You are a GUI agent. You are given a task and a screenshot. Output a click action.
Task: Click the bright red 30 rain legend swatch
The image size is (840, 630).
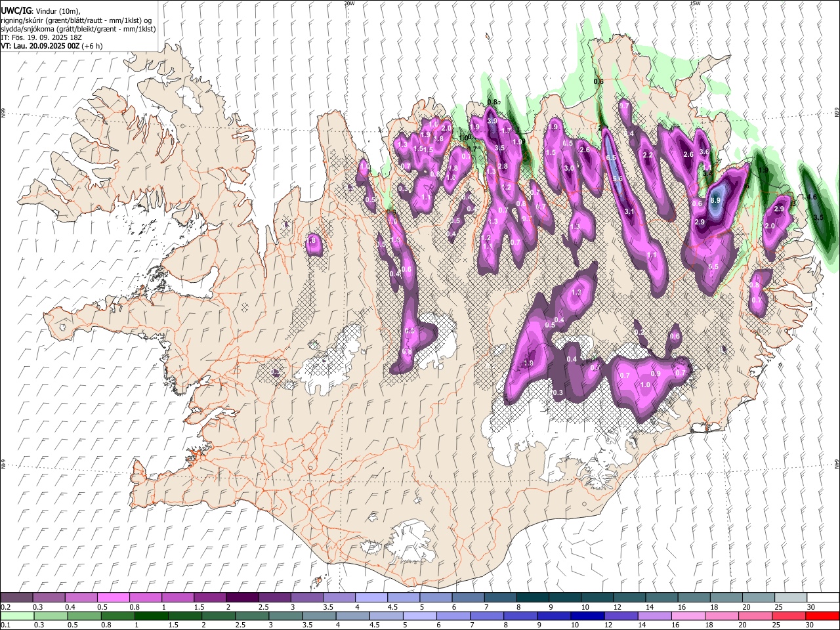[822, 616]
